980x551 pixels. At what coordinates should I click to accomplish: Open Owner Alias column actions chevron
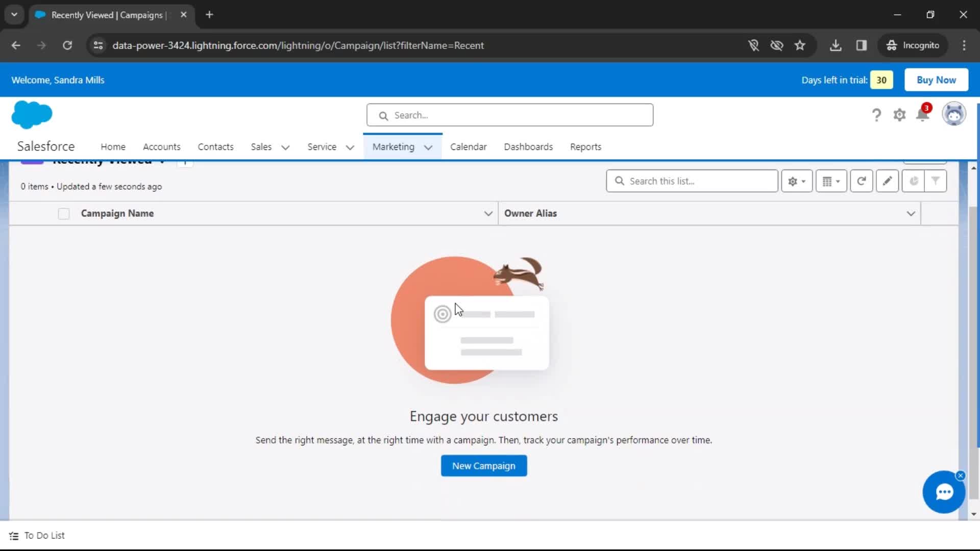[911, 214]
